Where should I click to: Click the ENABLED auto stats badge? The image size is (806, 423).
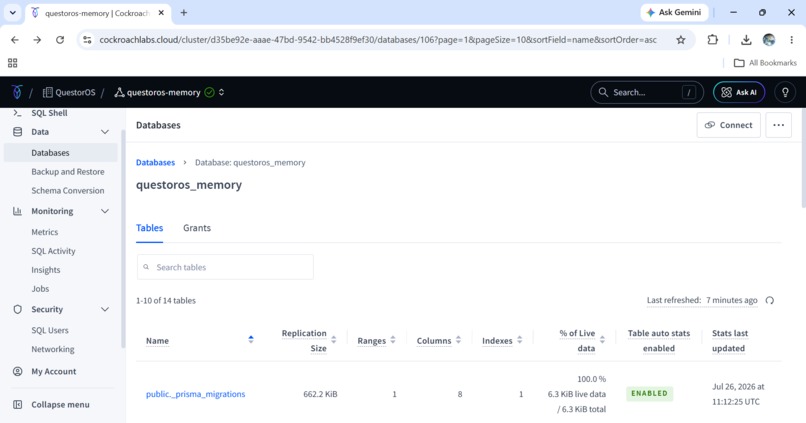pos(649,394)
